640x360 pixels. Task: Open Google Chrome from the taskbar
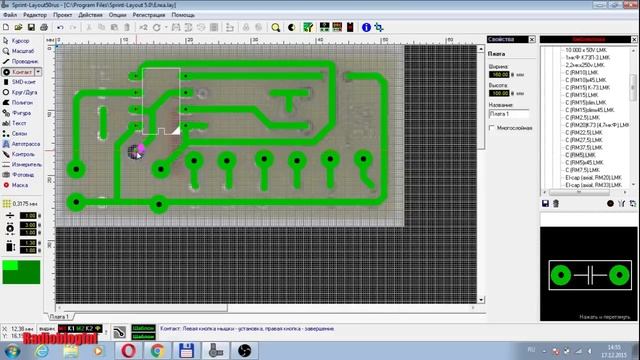[x=157, y=351]
